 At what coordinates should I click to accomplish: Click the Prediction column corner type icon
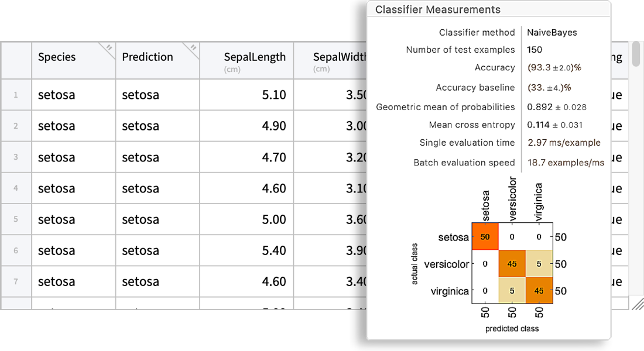192,48
